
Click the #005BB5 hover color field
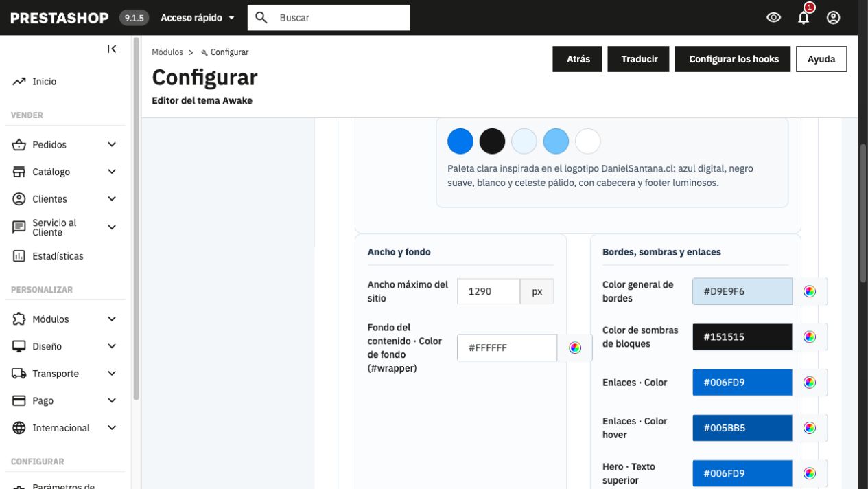[x=742, y=427]
